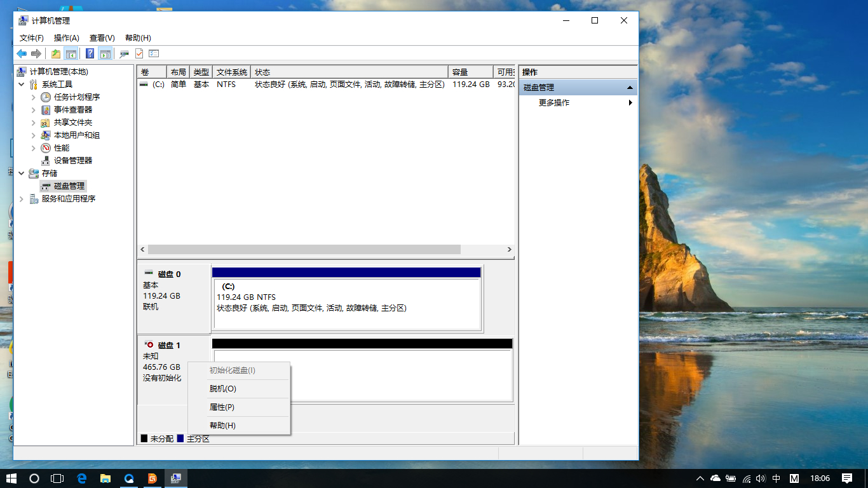
Task: Toggle the Show/Hide Console Tree toolbar button
Action: (71, 54)
